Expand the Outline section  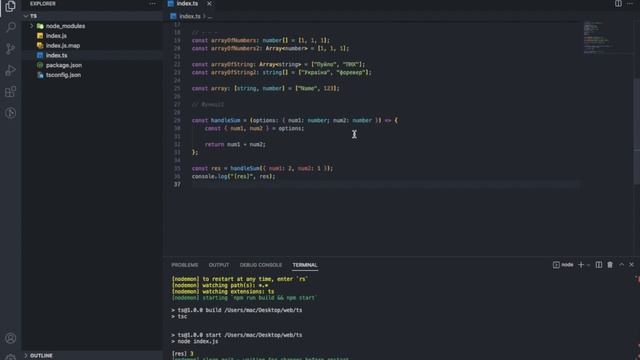point(92,356)
